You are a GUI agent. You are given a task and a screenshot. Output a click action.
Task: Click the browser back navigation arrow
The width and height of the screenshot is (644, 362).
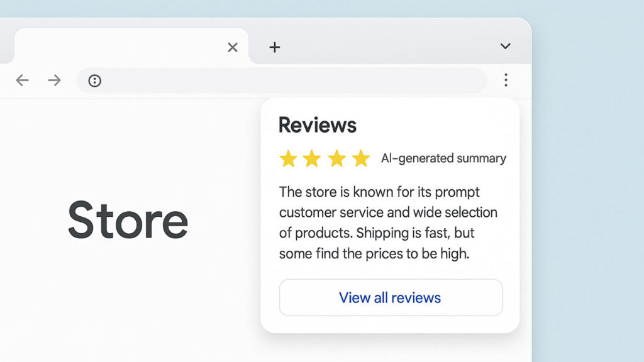(23, 80)
